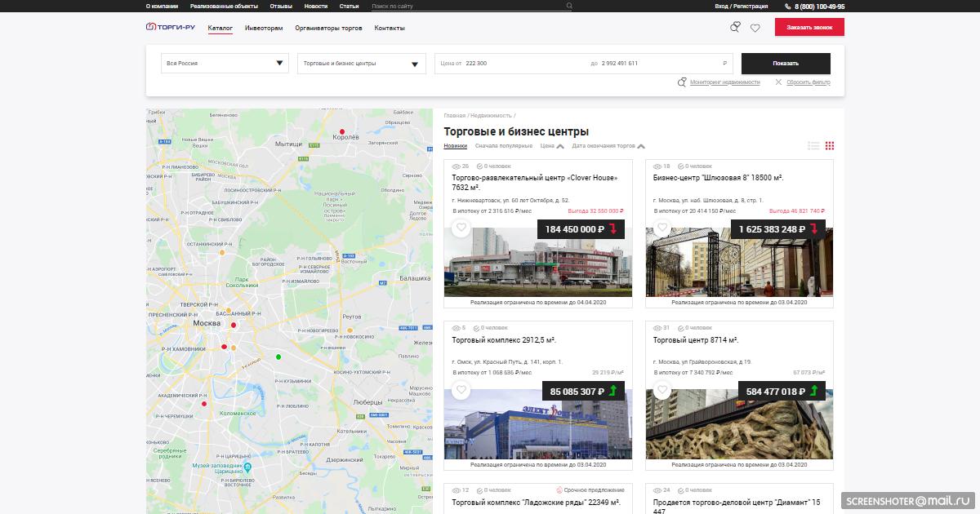
Task: Sort by Дата окончания торгов
Action: pyautogui.click(x=608, y=146)
